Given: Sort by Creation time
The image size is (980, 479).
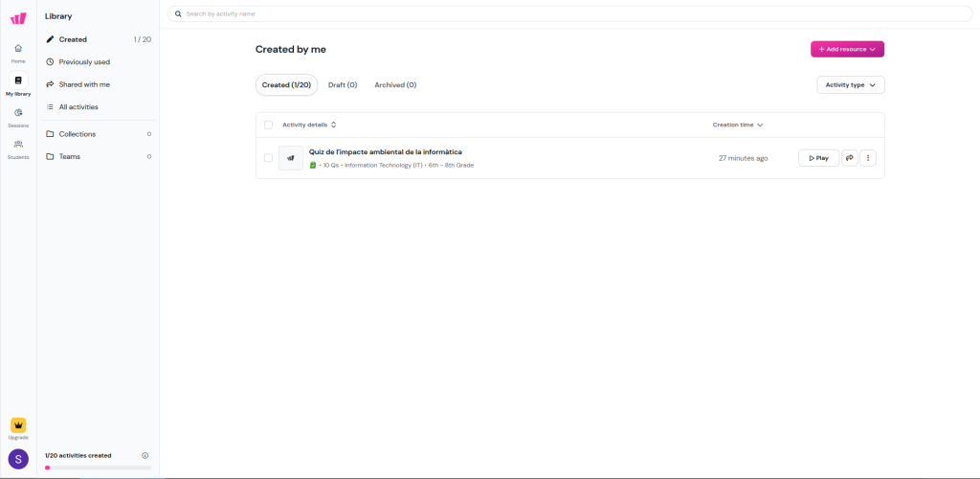Looking at the screenshot, I should 737,125.
